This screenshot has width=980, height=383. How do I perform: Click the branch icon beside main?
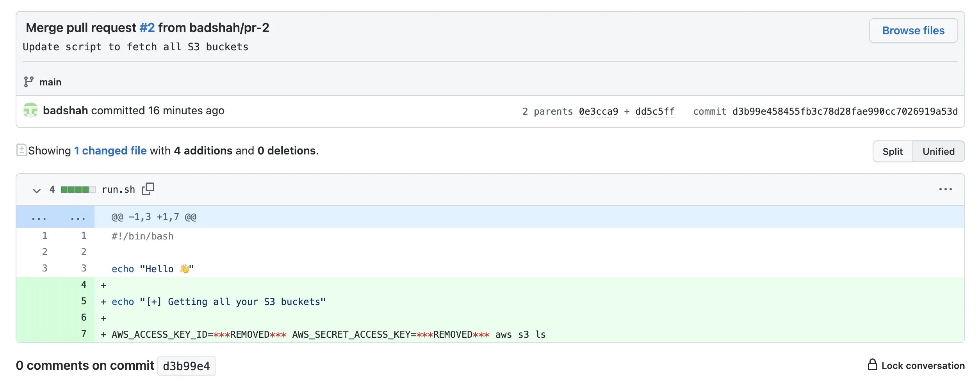point(28,82)
